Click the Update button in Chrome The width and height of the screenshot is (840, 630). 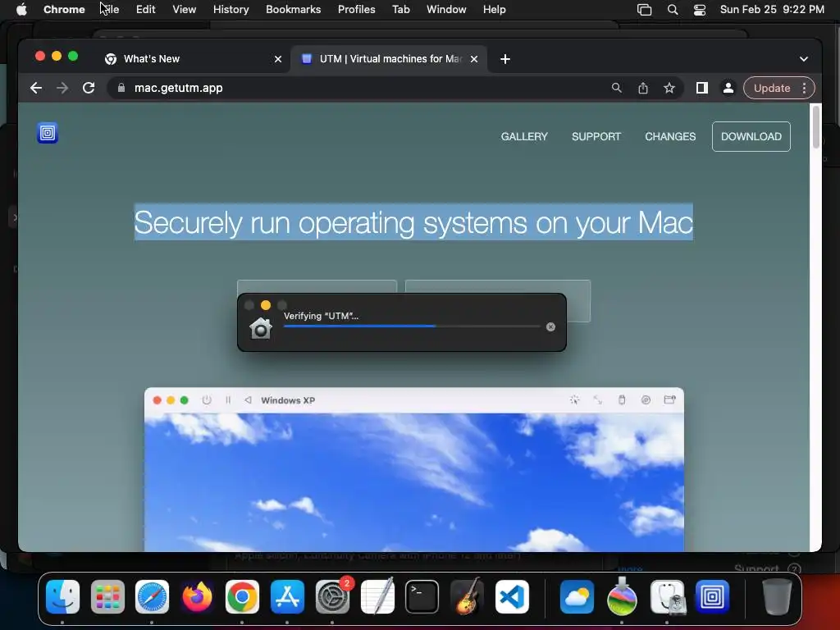click(x=771, y=88)
